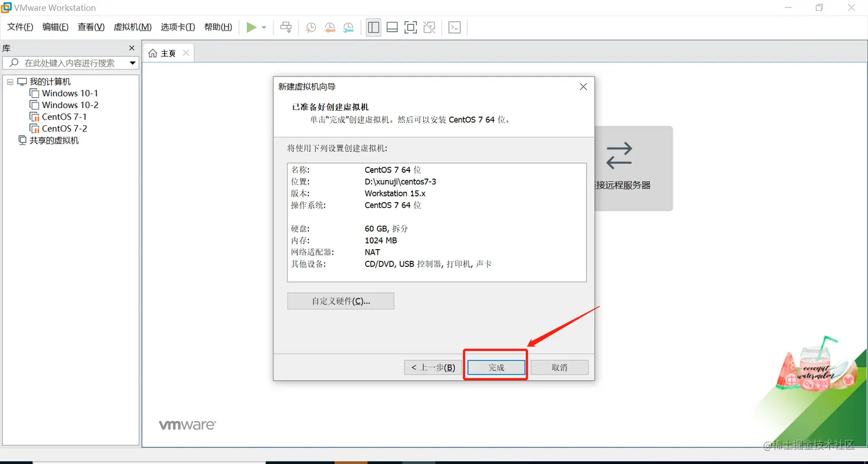Click the send Ctrl+Alt+Del toolbar icon

click(286, 27)
